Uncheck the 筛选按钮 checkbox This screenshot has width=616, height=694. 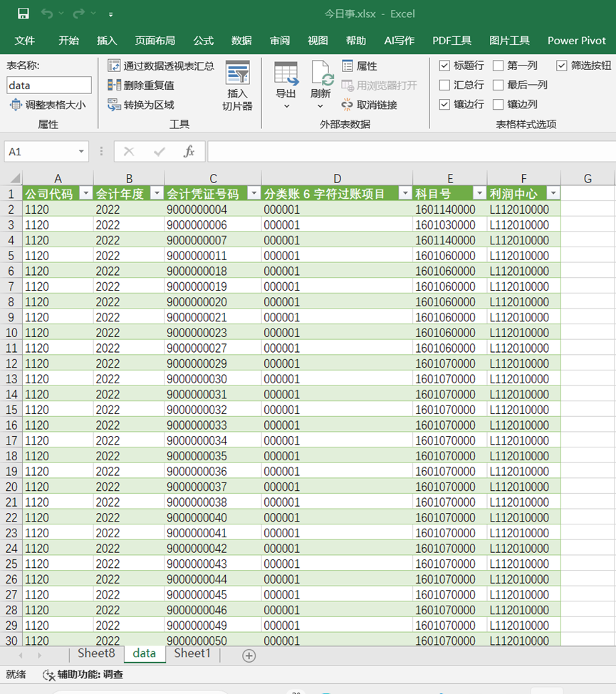click(x=561, y=66)
